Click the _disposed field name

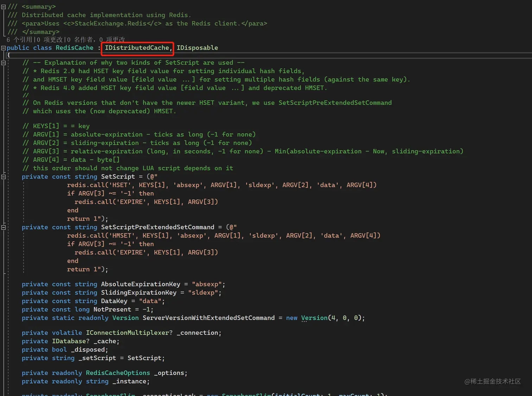[x=88, y=350]
